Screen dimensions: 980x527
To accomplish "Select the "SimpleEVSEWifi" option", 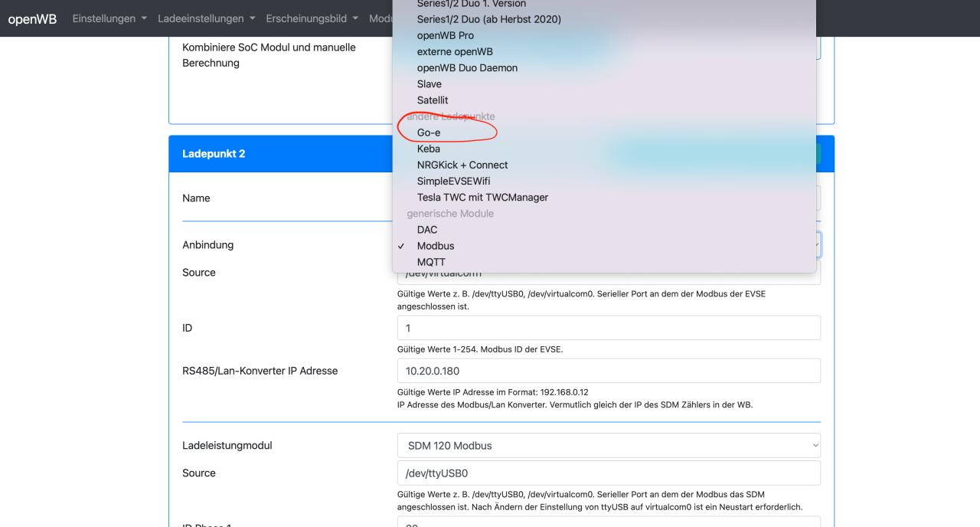I will tap(604, 181).
